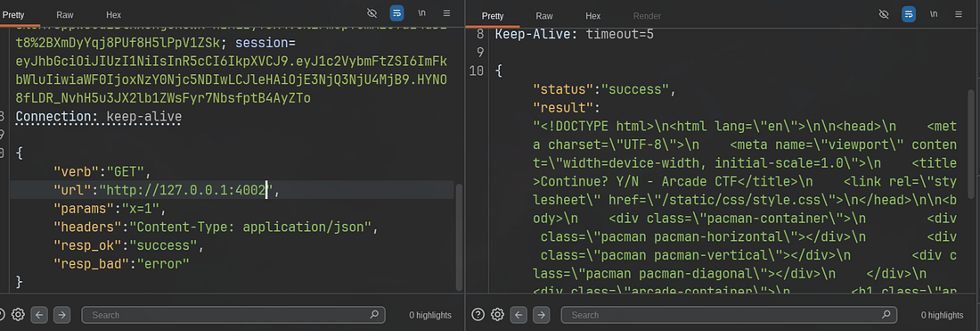
Task: Select Pretty tab in response pane
Action: [493, 16]
